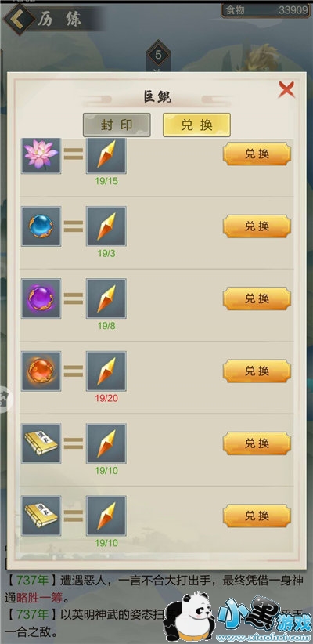Select the orange fire orb icon
The height and width of the screenshot is (644, 313).
41,371
